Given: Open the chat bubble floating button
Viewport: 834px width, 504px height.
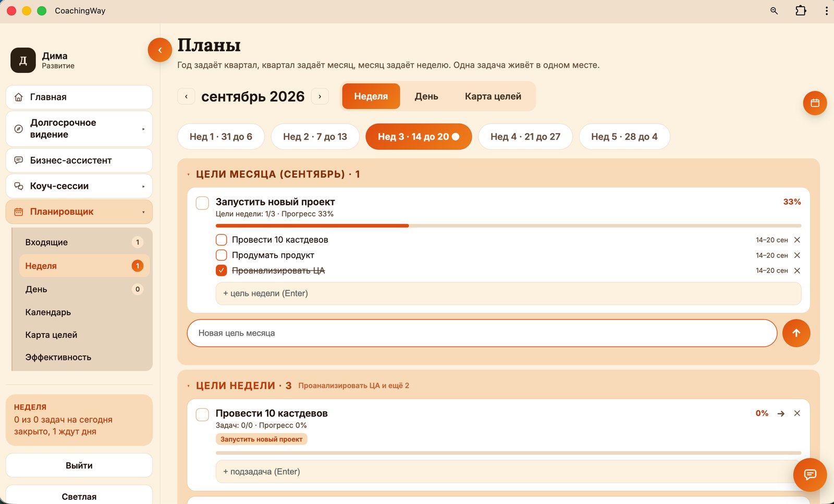Looking at the screenshot, I should coord(810,474).
